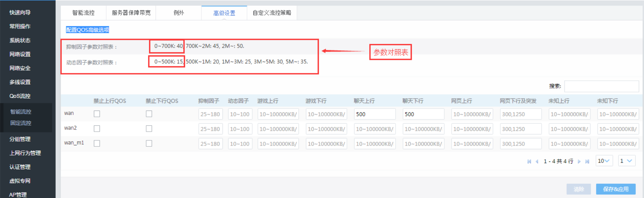Viewport: 644px width, 198px height.
Task: Select the 自定义流控策略 tab
Action: (272, 13)
